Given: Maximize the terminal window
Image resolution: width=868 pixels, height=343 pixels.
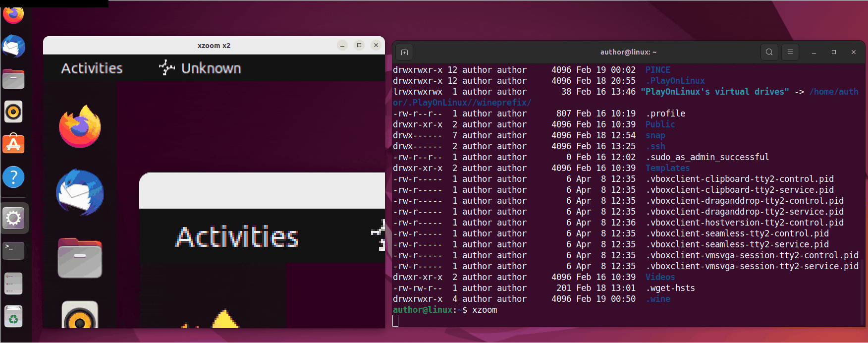Looking at the screenshot, I should (834, 52).
